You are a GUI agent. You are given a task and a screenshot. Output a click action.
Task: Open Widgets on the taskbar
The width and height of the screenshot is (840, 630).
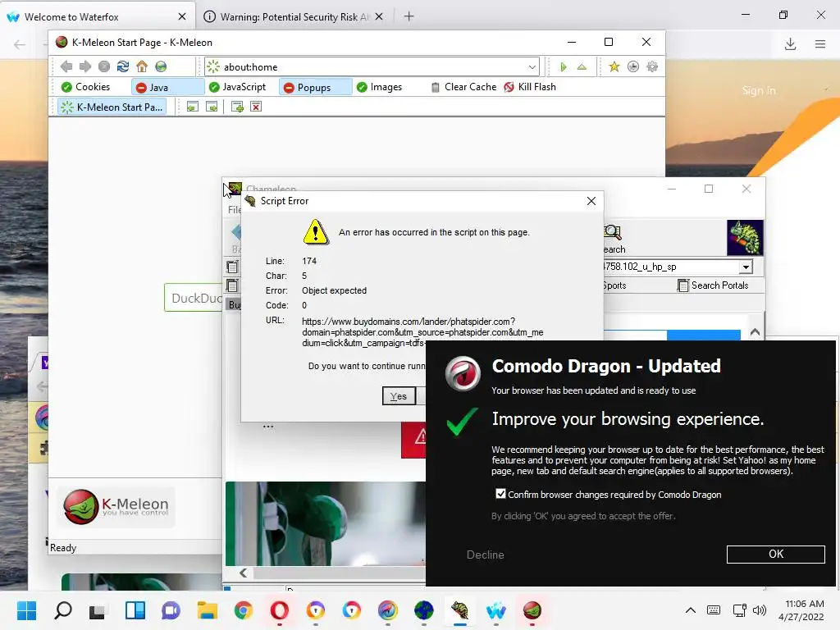click(x=135, y=610)
